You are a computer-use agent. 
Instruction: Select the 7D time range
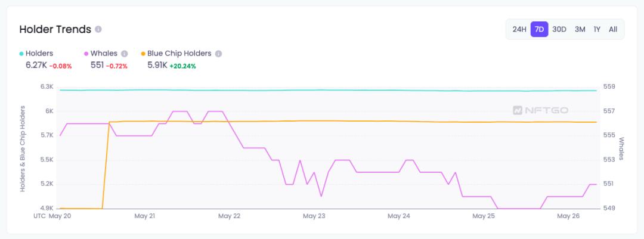click(x=539, y=29)
